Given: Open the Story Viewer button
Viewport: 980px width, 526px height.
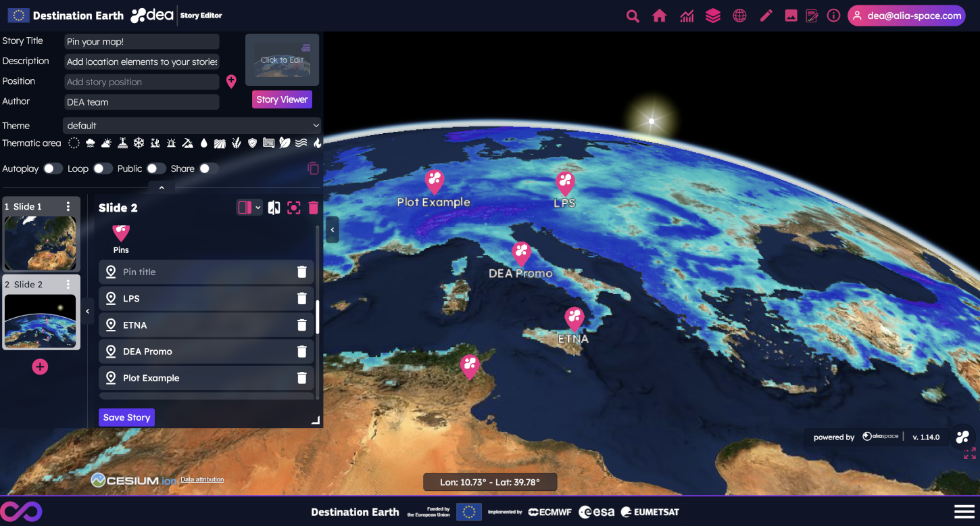Looking at the screenshot, I should (x=282, y=99).
